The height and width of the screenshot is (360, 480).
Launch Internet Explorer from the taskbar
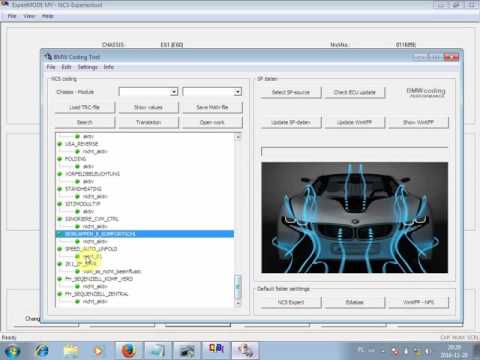click(42, 351)
